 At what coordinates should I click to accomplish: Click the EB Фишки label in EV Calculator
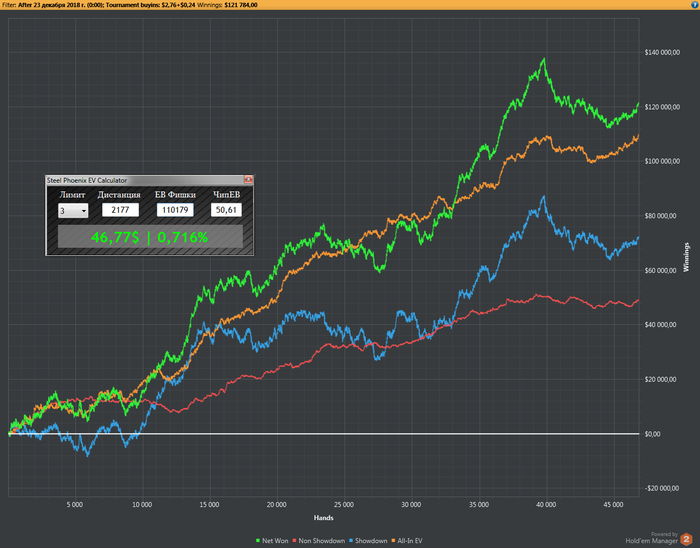[x=175, y=195]
